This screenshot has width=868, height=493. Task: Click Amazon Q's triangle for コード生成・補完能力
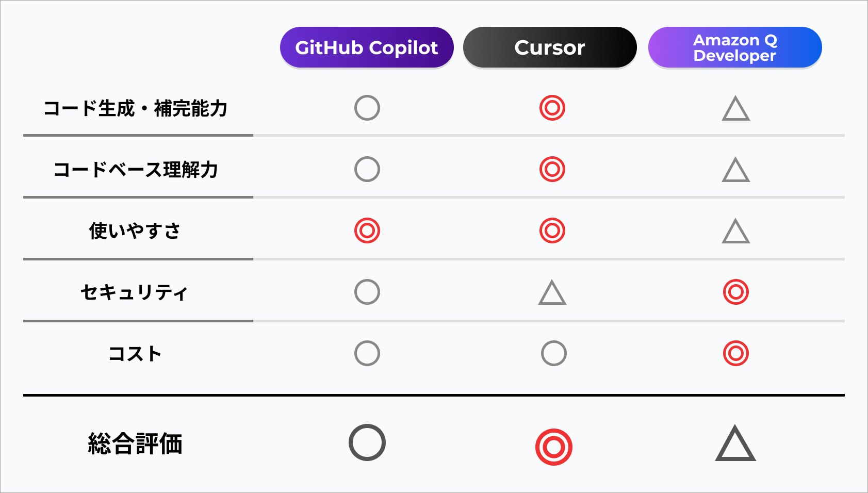[x=736, y=110]
